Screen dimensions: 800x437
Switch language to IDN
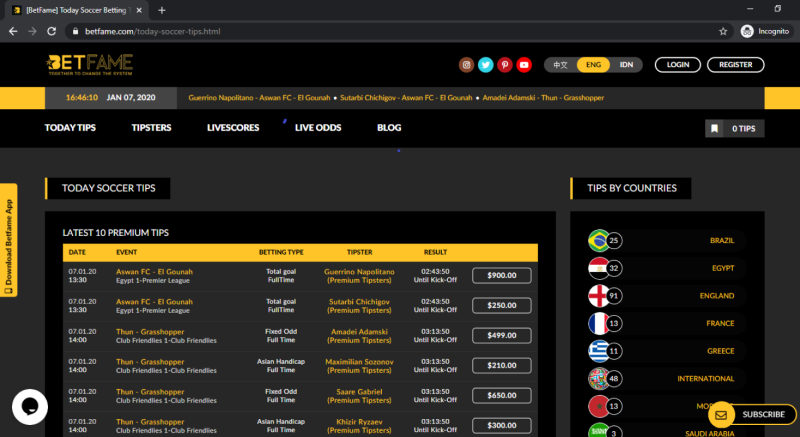[626, 65]
